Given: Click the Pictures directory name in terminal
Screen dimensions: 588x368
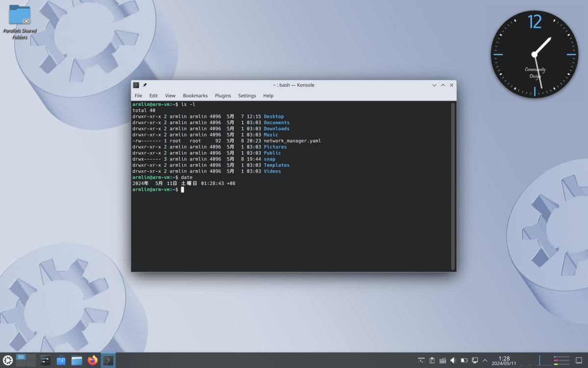Looking at the screenshot, I should pyautogui.click(x=275, y=147).
